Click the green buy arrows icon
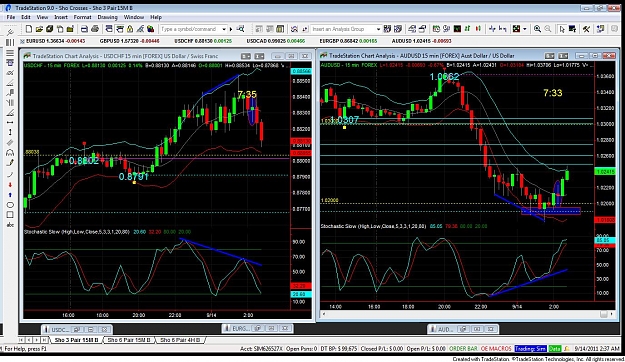This screenshot has width=625, height=362. pyautogui.click(x=467, y=29)
